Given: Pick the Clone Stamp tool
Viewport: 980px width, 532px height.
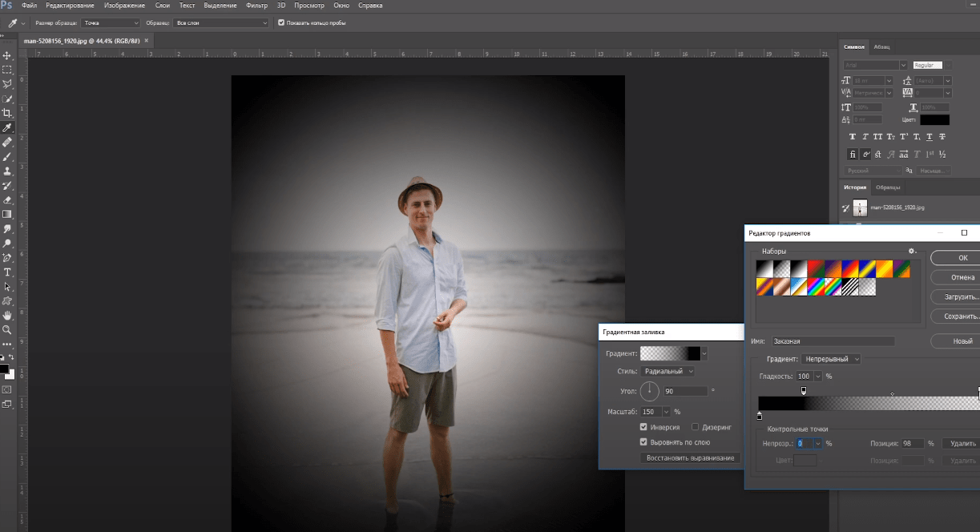Looking at the screenshot, I should [7, 171].
